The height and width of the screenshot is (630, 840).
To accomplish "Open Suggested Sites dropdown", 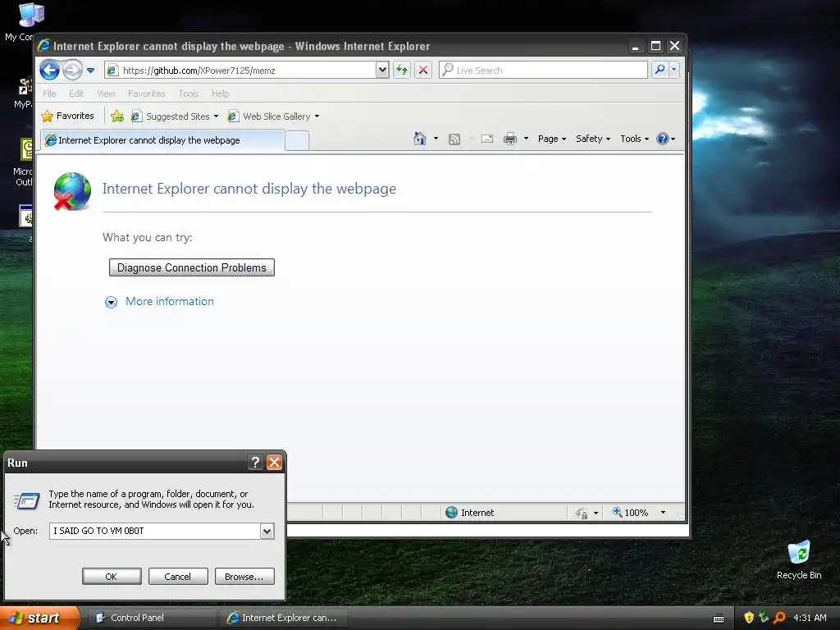I will point(175,116).
